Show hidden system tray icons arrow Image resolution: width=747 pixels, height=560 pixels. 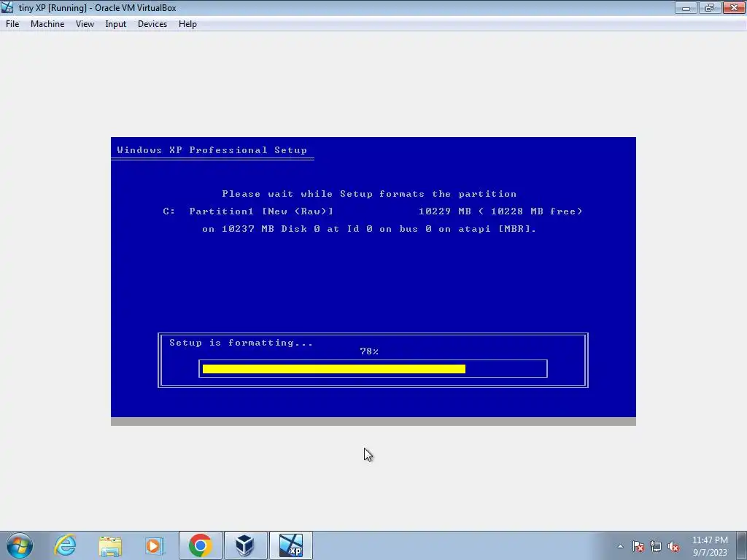click(620, 547)
